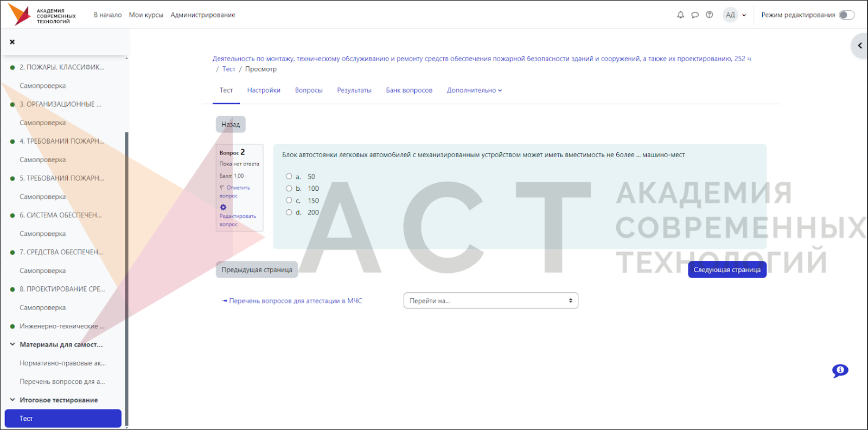Open Самопроверка under 8. ПРОЕКТИРОВАНИЕ

click(x=43, y=307)
